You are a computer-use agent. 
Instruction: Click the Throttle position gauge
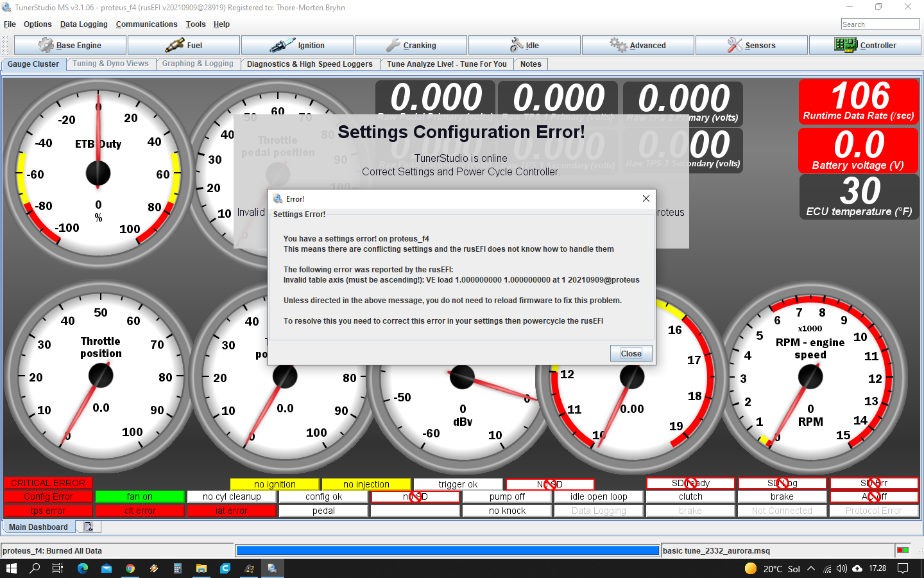(100, 376)
